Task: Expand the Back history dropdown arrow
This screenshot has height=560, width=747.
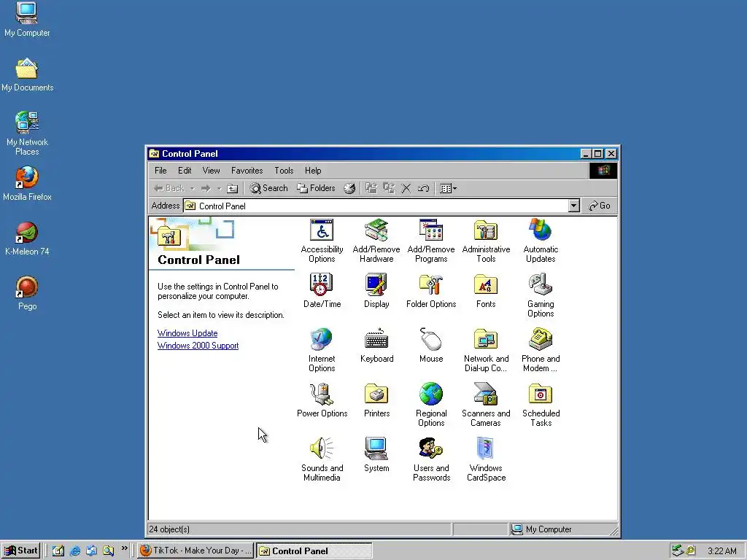Action: pos(193,189)
